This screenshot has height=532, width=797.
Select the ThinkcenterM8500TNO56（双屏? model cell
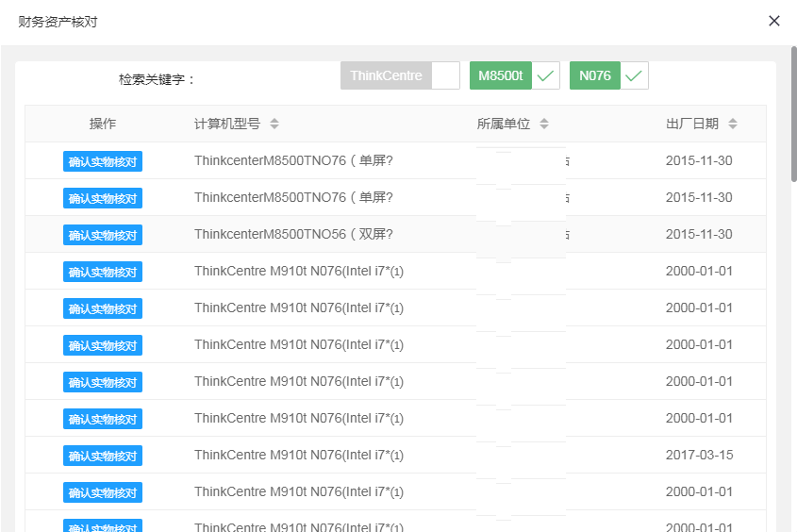pos(293,234)
